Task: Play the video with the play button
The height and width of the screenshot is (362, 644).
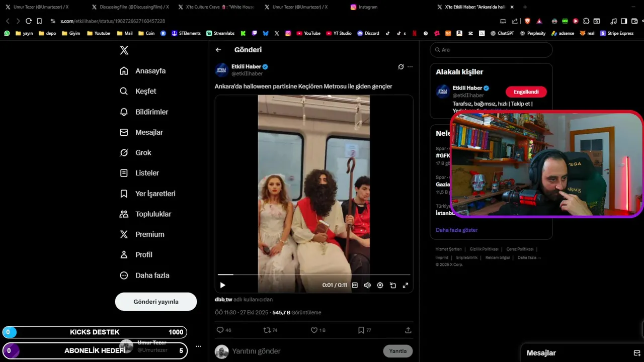Action: point(222,285)
